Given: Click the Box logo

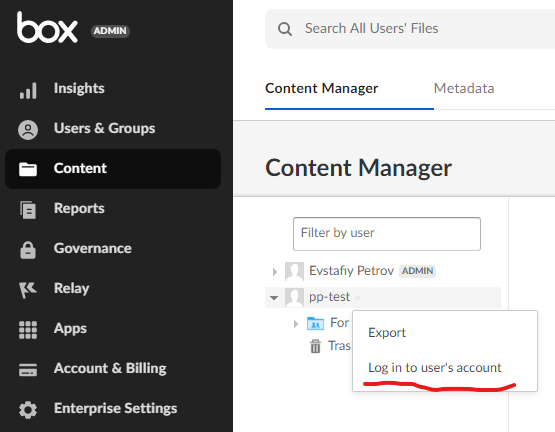Looking at the screenshot, I should coord(47,28).
